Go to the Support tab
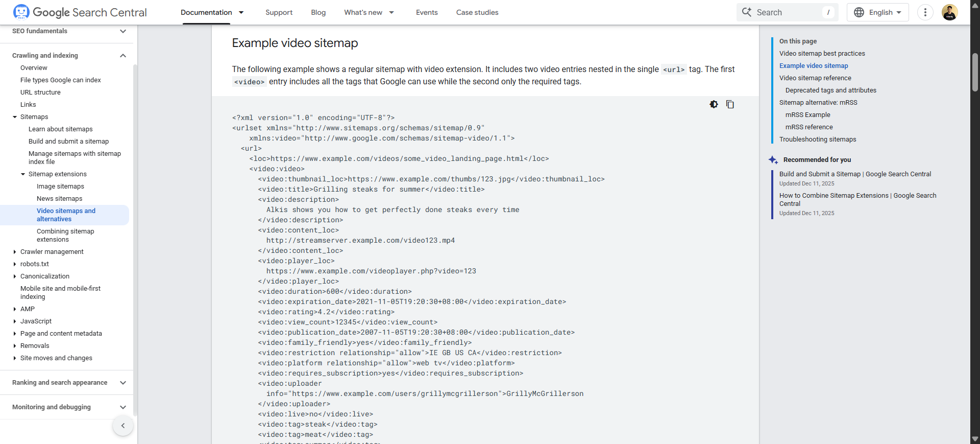The image size is (980, 444). [279, 12]
